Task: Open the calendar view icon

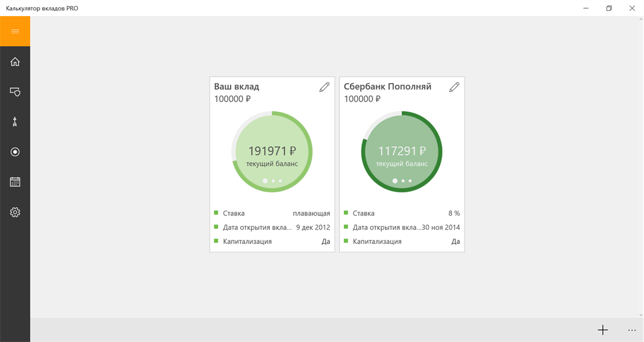Action: (x=15, y=182)
